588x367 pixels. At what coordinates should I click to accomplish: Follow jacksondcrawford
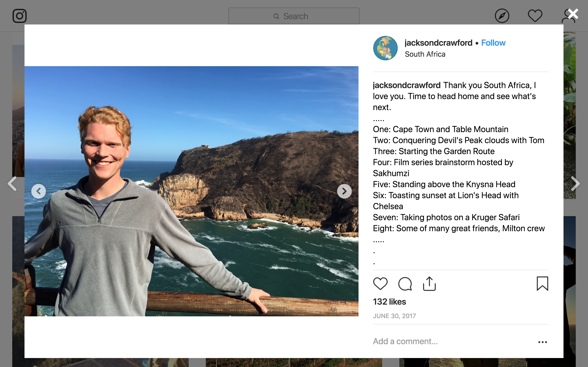tap(493, 43)
